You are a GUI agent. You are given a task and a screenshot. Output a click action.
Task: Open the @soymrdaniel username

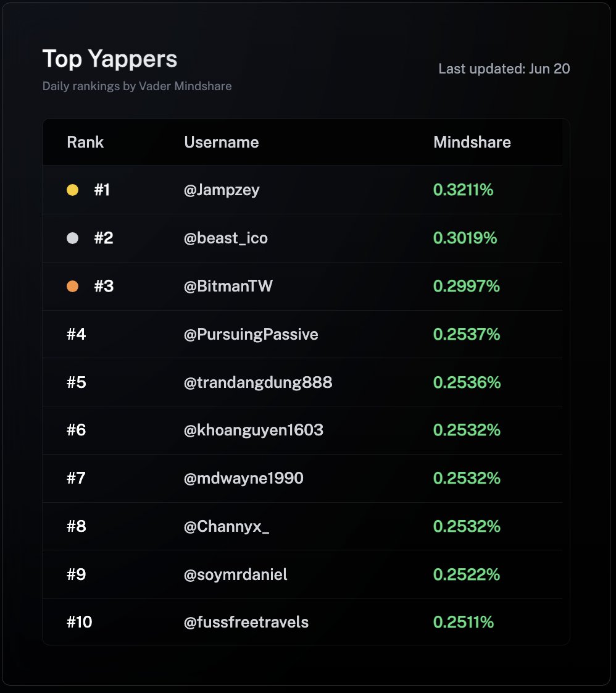point(235,574)
